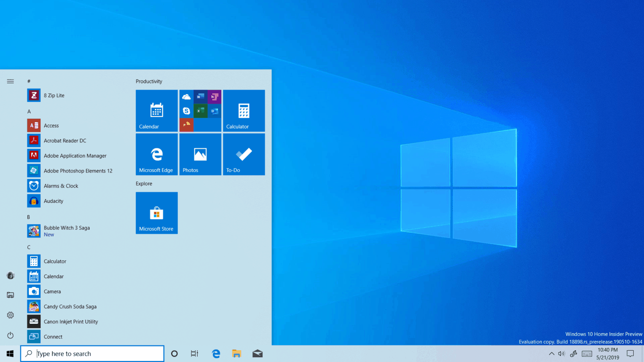The width and height of the screenshot is (644, 362).
Task: Open the Action Center notifications
Action: tap(630, 354)
